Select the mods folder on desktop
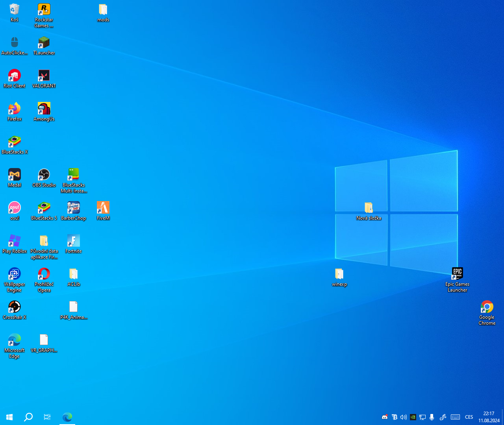504x425 pixels. [103, 13]
